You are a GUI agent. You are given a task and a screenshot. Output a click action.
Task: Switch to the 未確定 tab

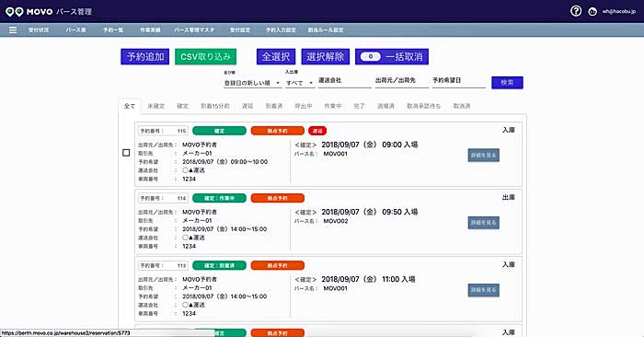156,106
